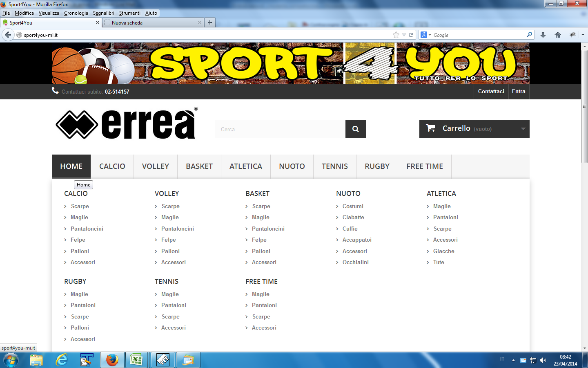Click the errea logo
This screenshot has height=368, width=588.
click(127, 124)
